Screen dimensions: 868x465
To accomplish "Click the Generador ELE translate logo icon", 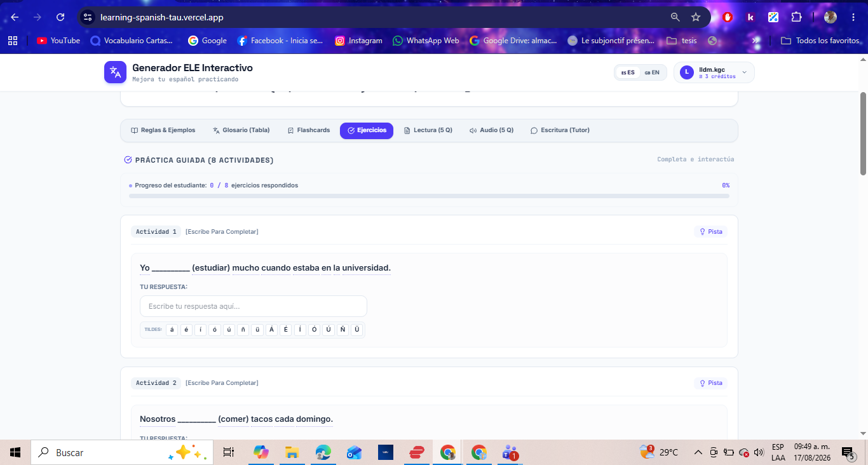I will pos(115,72).
